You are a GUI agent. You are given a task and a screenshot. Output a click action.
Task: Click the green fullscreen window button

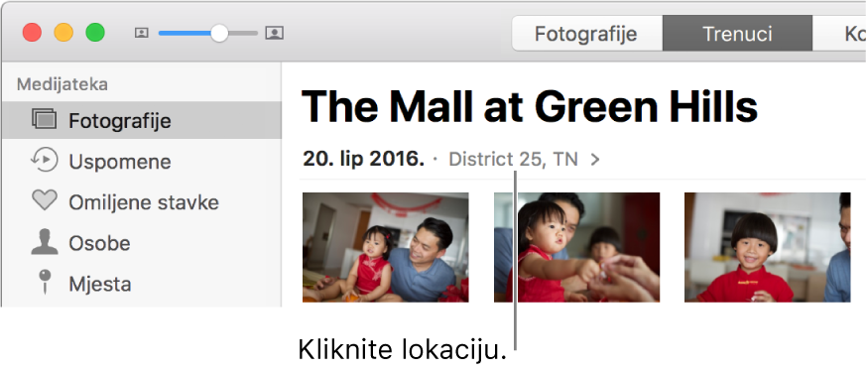click(x=95, y=33)
